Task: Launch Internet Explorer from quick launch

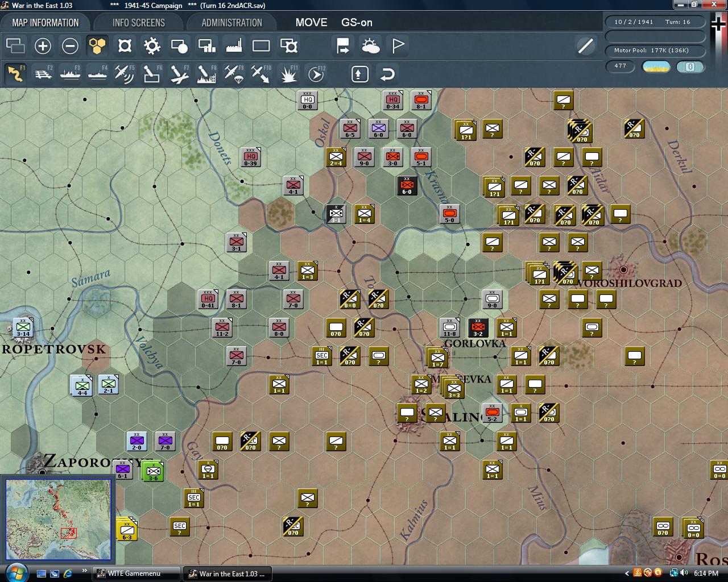Action: (68, 573)
